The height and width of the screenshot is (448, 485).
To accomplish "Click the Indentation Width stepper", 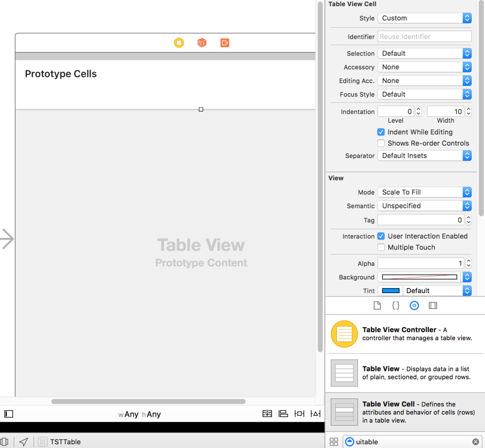I will [468, 112].
